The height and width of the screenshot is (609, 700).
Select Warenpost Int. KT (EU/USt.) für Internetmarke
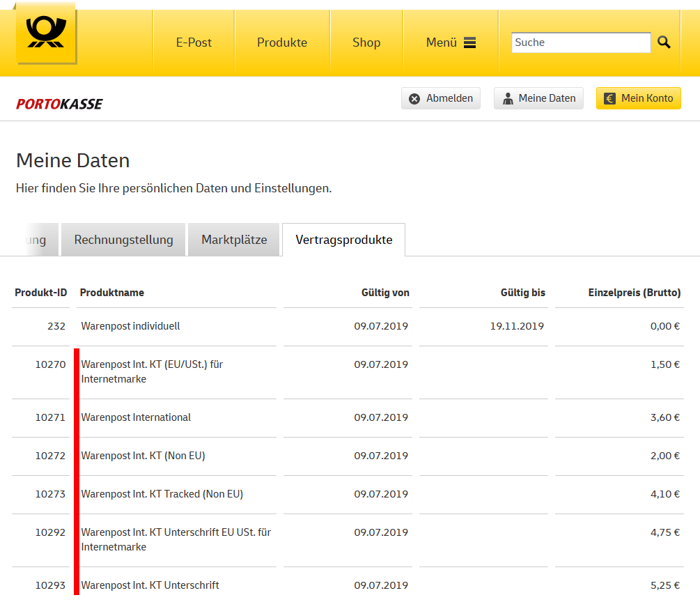[x=153, y=372]
